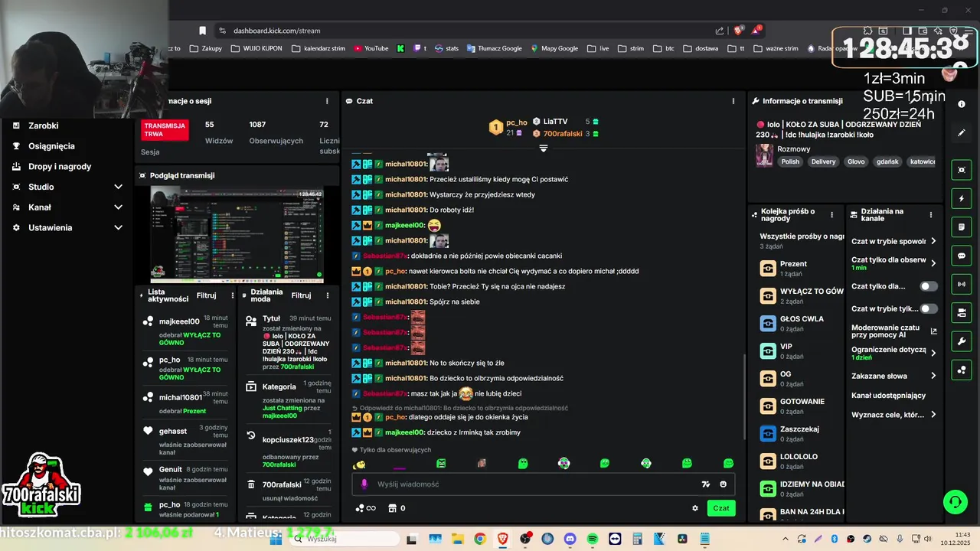Open Wyznacz cele settings chevron
The height and width of the screenshot is (551, 980).
[933, 415]
